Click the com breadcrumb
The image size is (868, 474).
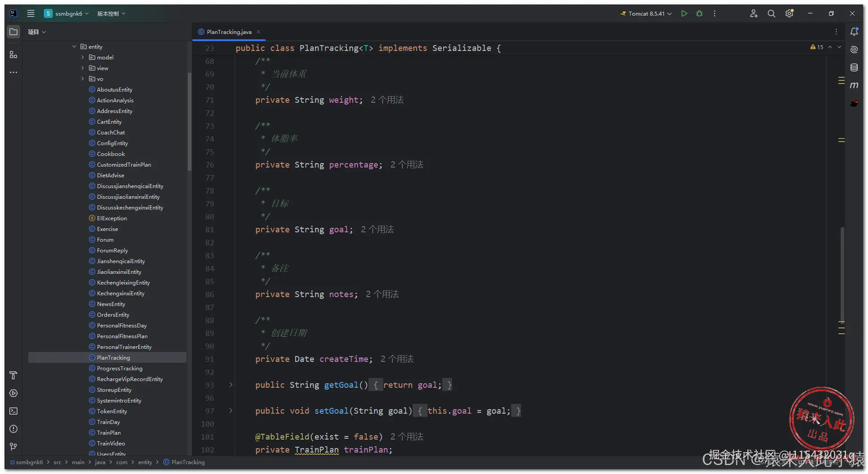coord(122,462)
